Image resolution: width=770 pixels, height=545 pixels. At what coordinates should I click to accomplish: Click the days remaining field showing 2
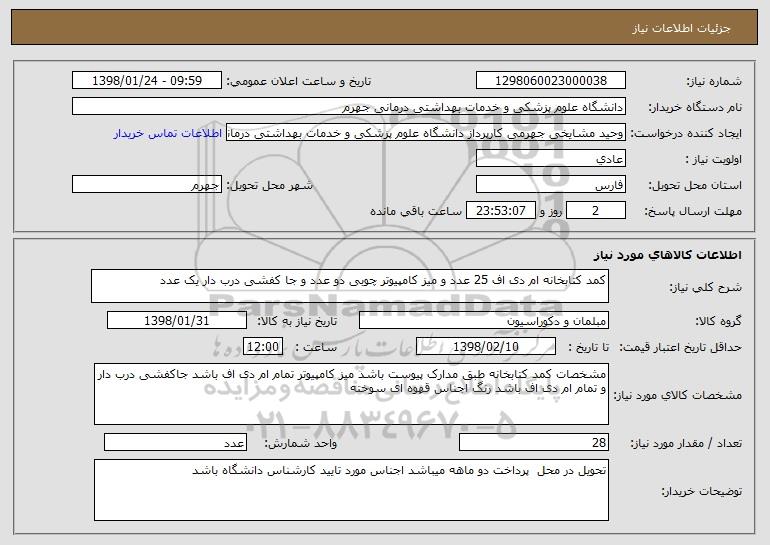[x=596, y=211]
